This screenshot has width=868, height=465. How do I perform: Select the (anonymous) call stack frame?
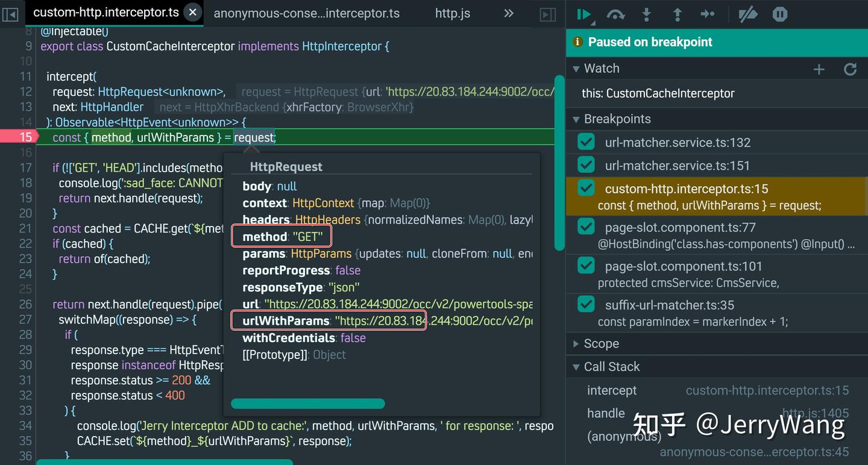click(x=624, y=437)
